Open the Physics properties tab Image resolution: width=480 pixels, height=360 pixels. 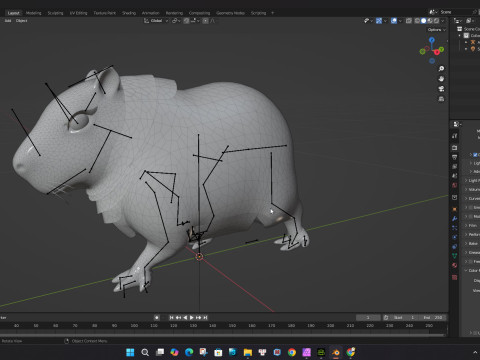point(455,237)
